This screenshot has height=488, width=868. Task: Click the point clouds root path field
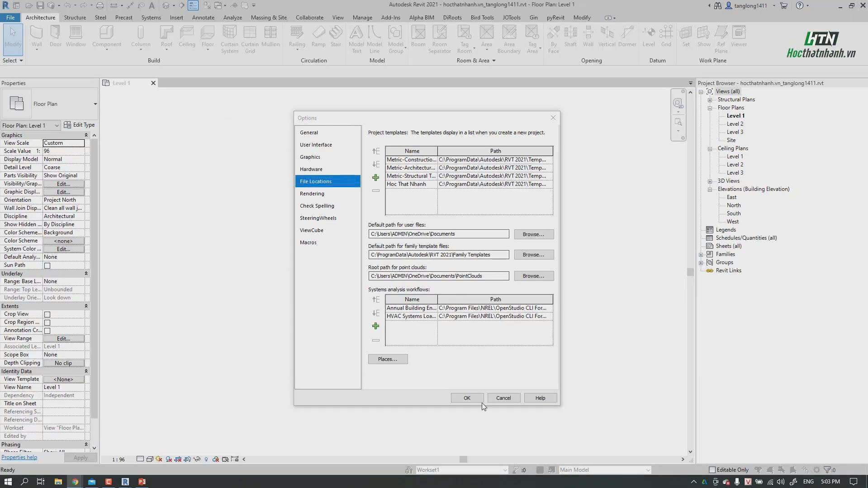pos(438,276)
